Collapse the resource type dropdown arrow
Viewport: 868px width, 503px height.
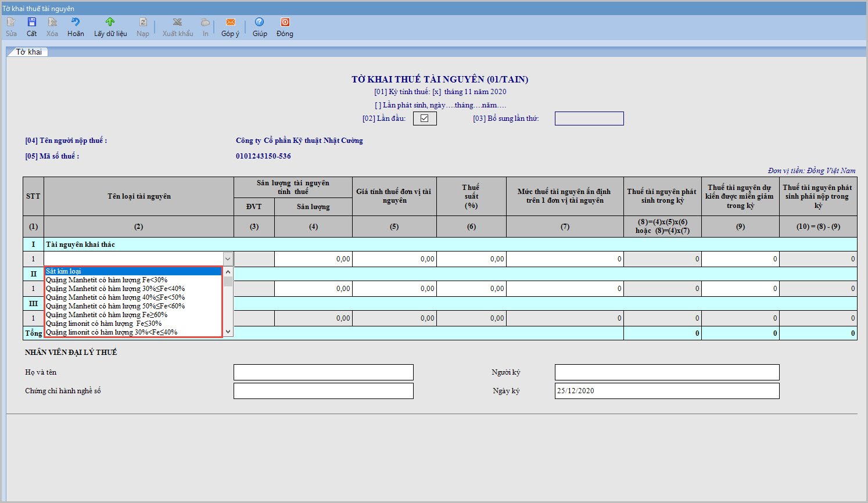(228, 259)
